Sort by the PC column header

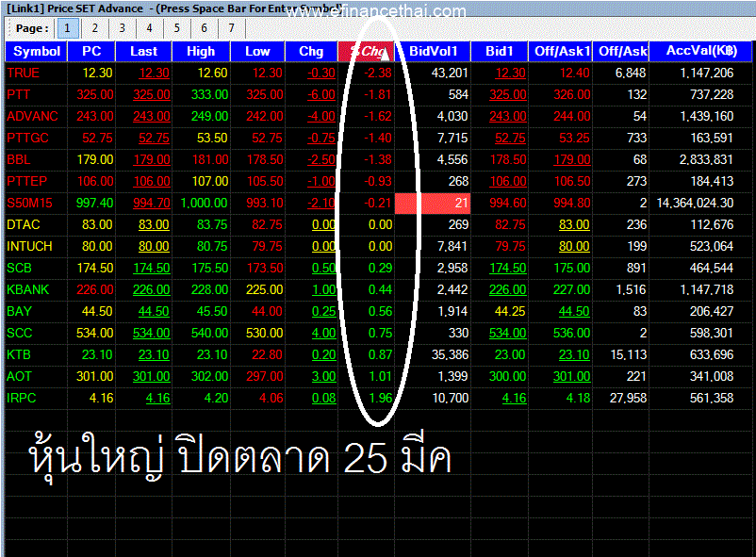coord(91,52)
